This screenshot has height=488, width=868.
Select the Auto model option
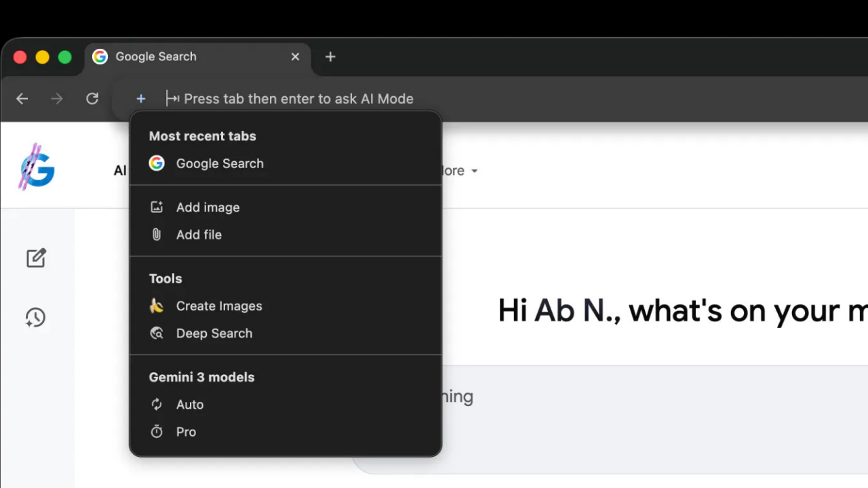tap(190, 405)
